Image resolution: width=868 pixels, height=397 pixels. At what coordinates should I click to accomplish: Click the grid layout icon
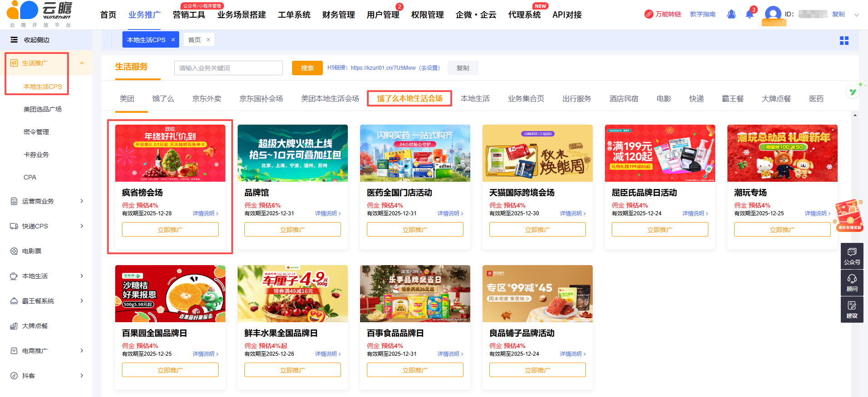pos(844,41)
